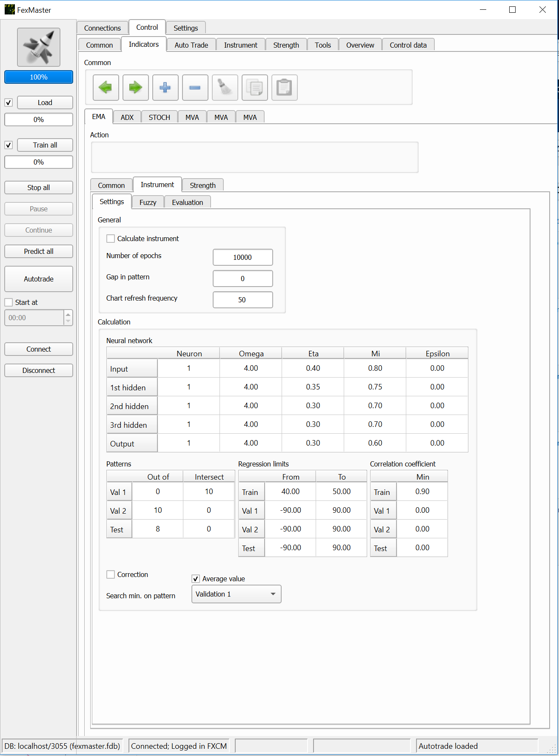559x756 pixels.
Task: Click the blue plus add icon
Action: pos(165,88)
